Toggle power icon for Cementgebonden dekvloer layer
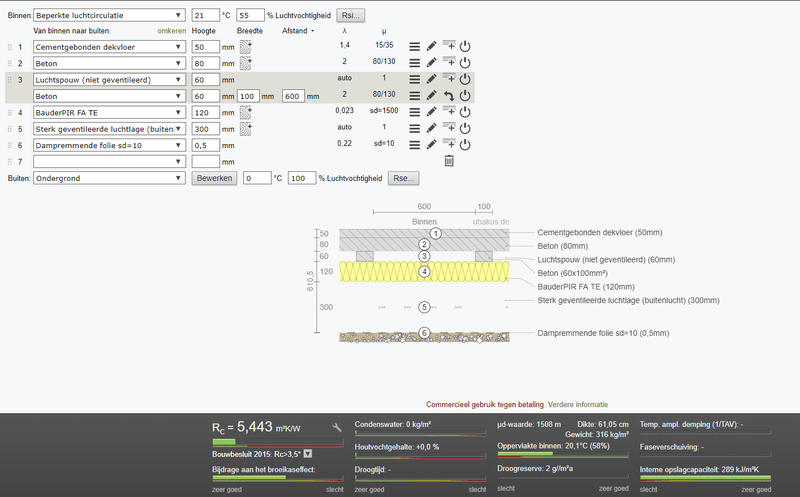 pos(465,46)
